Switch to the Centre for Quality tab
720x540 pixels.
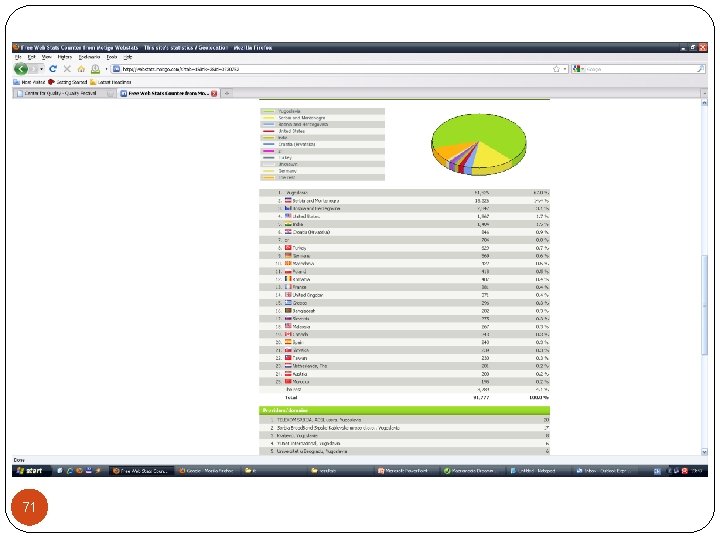[x=63, y=93]
